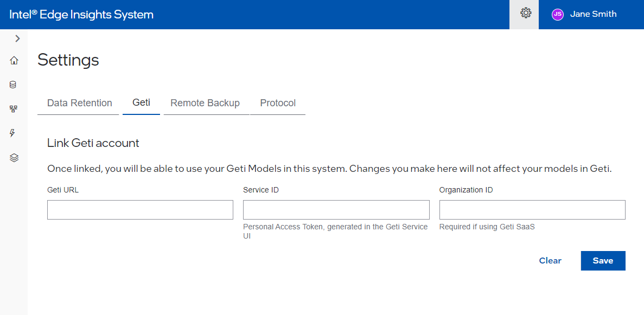
Task: Click the Geti URL label
Action: 63,190
